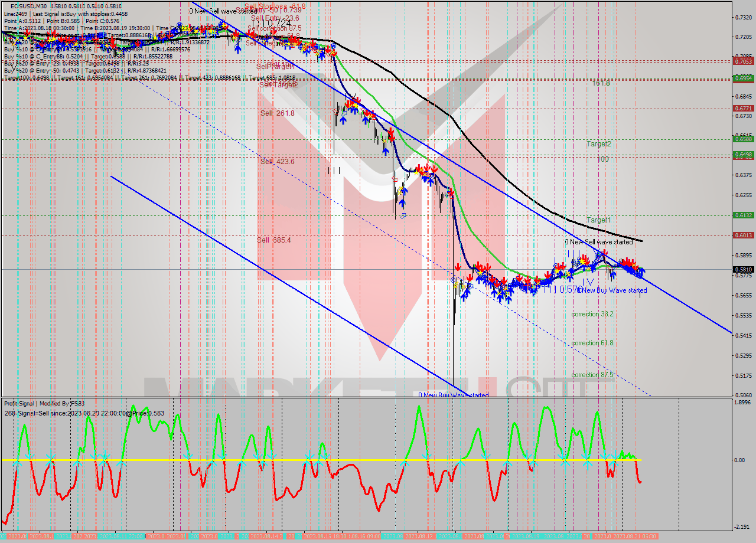Click the '100' green level label
This screenshot has width=756, height=543.
pos(602,159)
